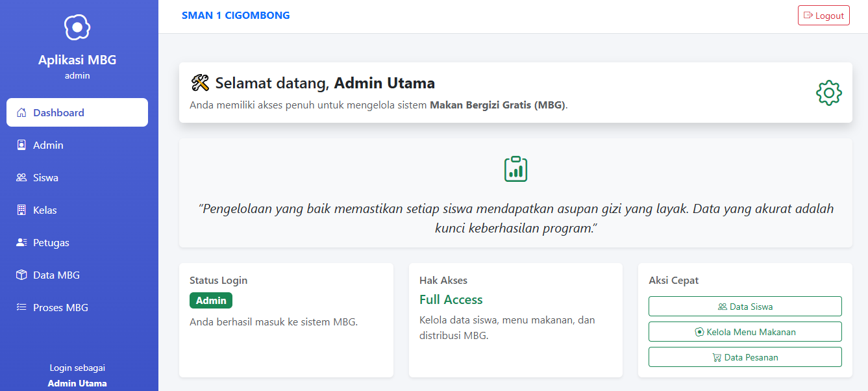Click the SMAN 1 CIGOMBONG title link
This screenshot has height=391, width=868.
click(x=236, y=16)
